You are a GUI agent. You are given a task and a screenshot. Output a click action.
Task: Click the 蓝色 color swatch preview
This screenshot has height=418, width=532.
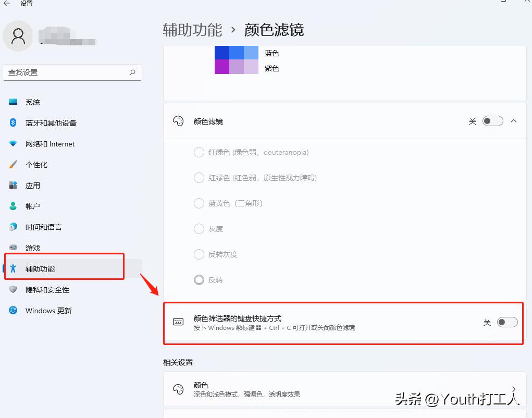tap(236, 53)
